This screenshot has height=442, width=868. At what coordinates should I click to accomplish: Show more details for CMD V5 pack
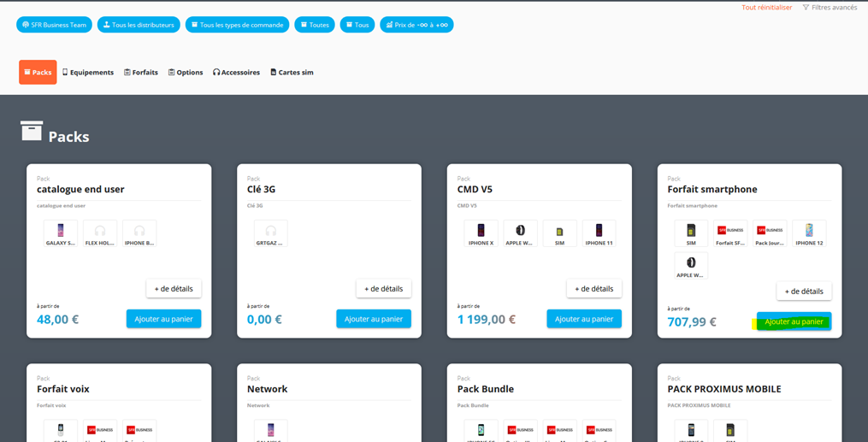tap(594, 289)
